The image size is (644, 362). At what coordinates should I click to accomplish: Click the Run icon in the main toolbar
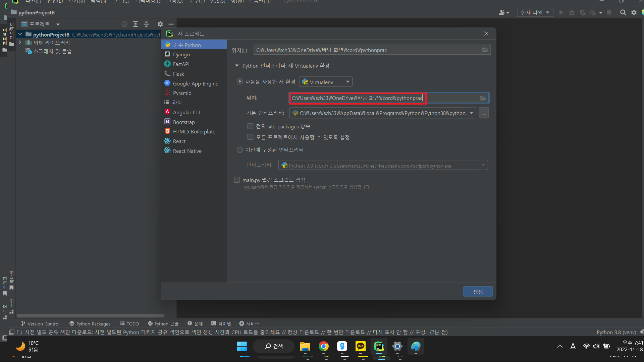click(x=561, y=12)
